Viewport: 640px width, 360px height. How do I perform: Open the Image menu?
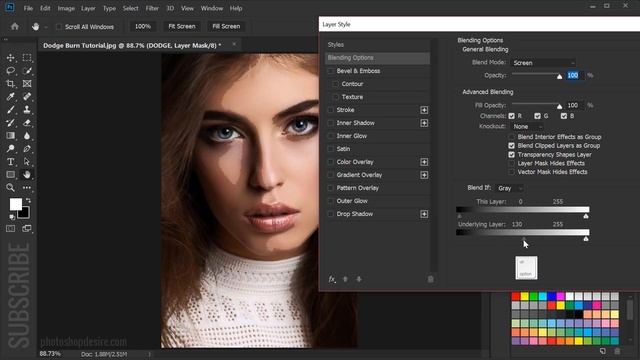tap(66, 8)
